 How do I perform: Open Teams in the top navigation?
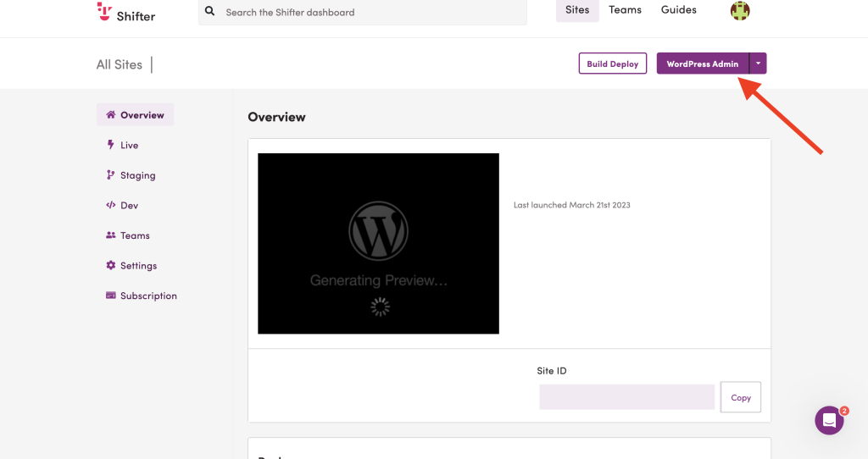pos(625,10)
